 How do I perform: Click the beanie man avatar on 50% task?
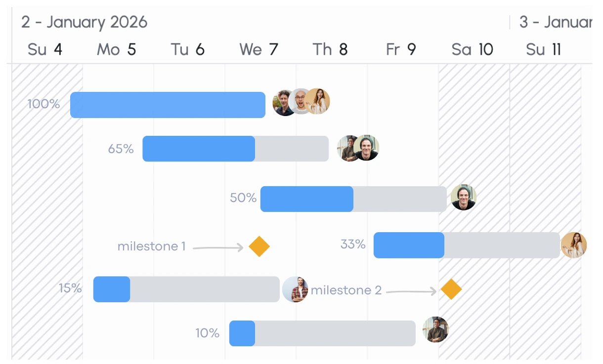click(463, 198)
